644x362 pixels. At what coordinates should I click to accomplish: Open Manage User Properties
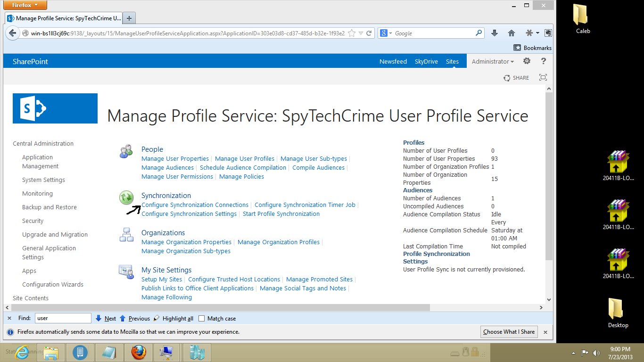click(x=175, y=158)
